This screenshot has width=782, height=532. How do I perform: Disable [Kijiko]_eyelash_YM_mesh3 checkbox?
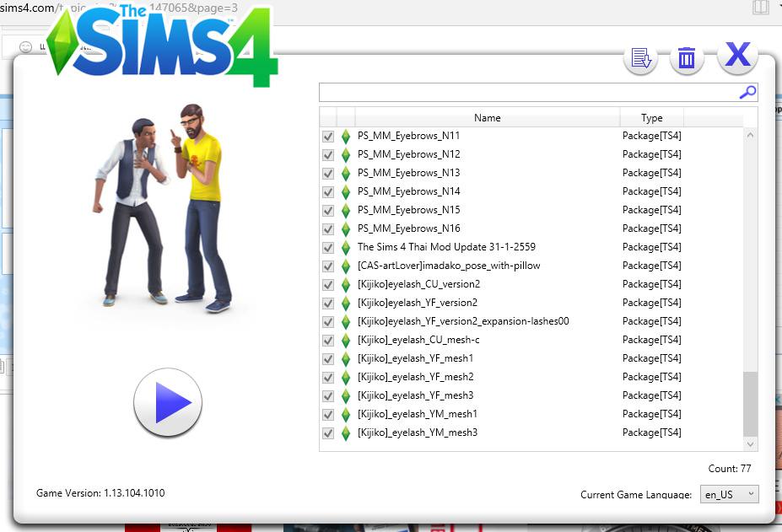[328, 433]
